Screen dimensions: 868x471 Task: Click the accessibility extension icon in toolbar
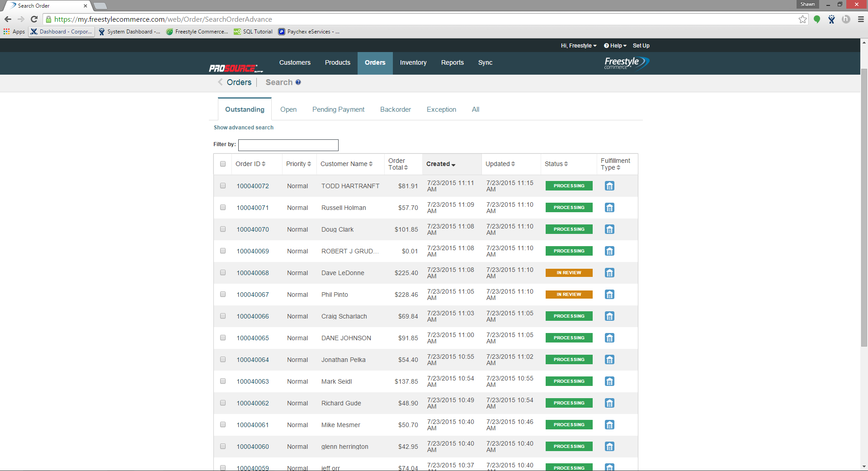831,19
